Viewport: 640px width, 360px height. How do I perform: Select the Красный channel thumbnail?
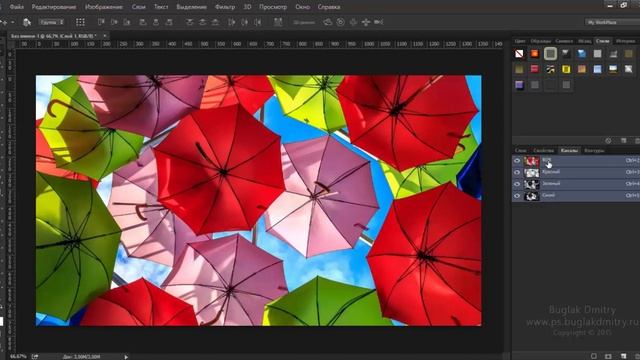(531, 173)
